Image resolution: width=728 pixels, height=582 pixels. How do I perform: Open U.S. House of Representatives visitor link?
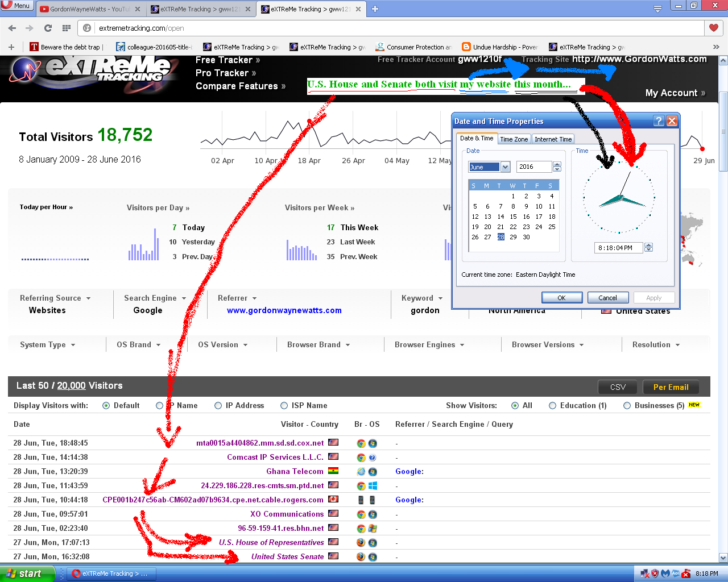tap(271, 543)
